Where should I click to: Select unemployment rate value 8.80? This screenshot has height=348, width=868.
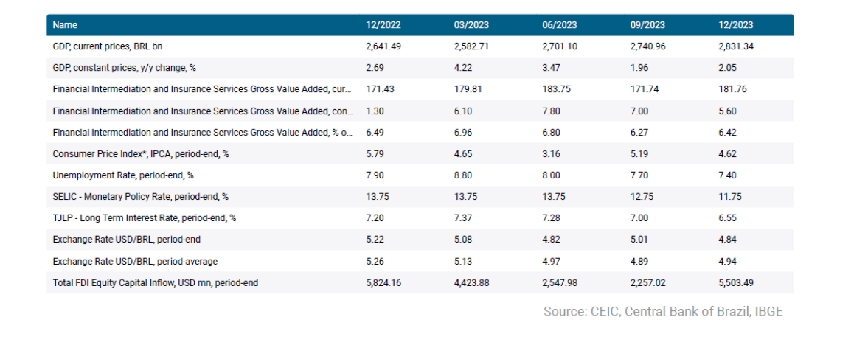465,175
